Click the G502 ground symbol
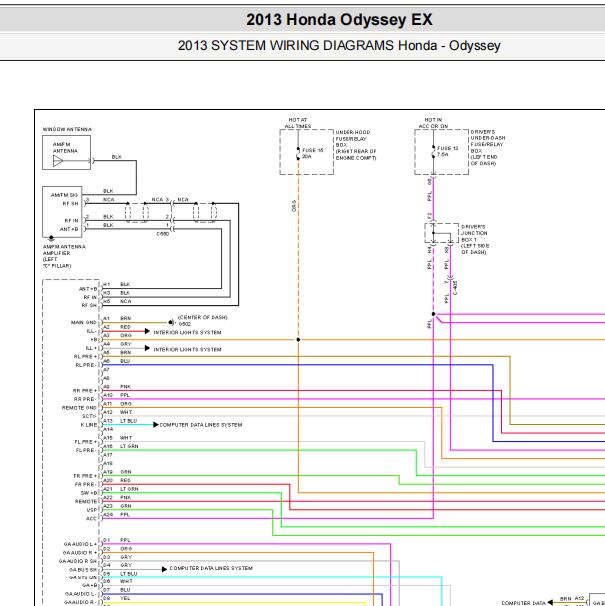Screen dimensions: 605x606 (171, 322)
